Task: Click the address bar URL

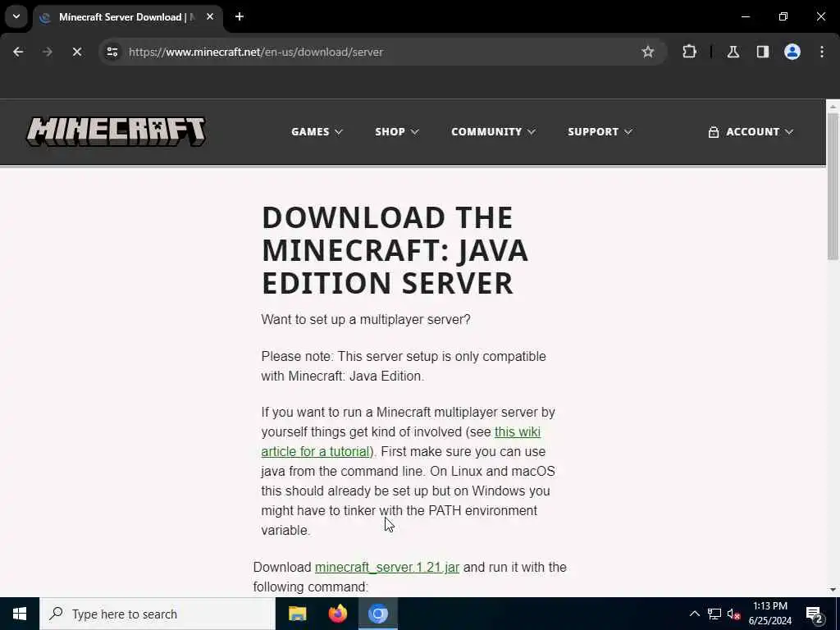Action: pos(256,52)
